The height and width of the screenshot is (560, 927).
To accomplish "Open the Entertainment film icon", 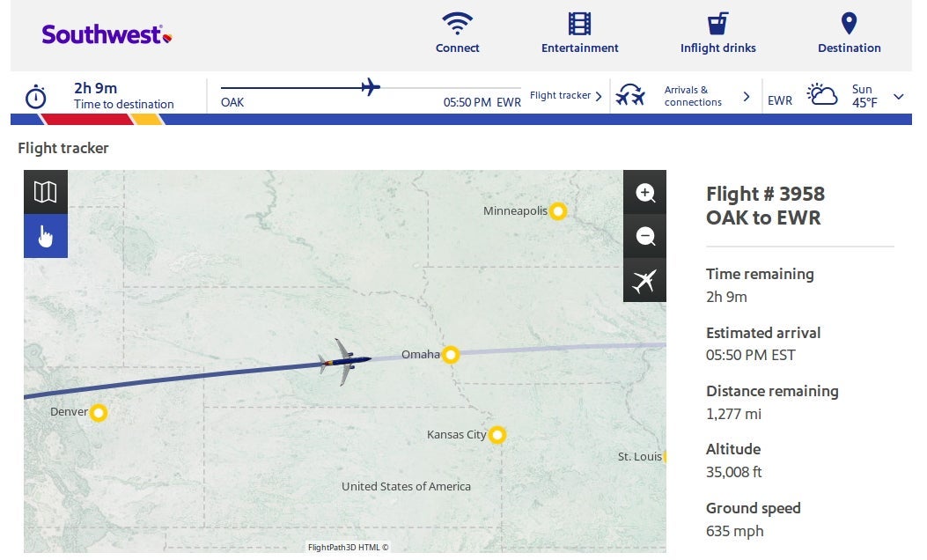I will (x=579, y=23).
